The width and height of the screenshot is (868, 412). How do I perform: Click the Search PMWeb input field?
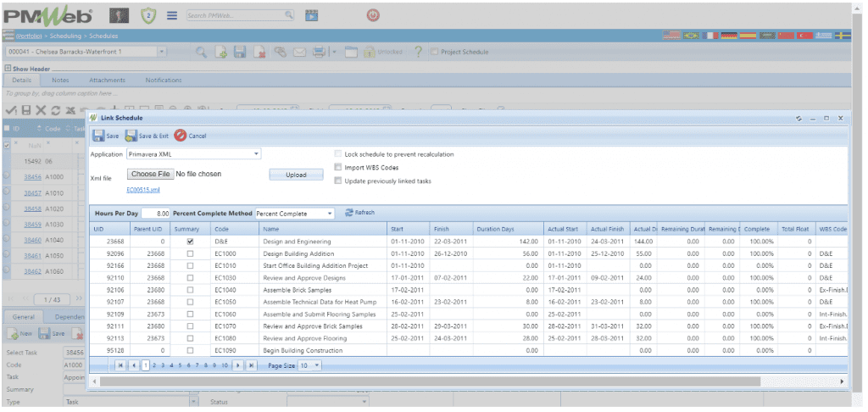click(x=236, y=15)
